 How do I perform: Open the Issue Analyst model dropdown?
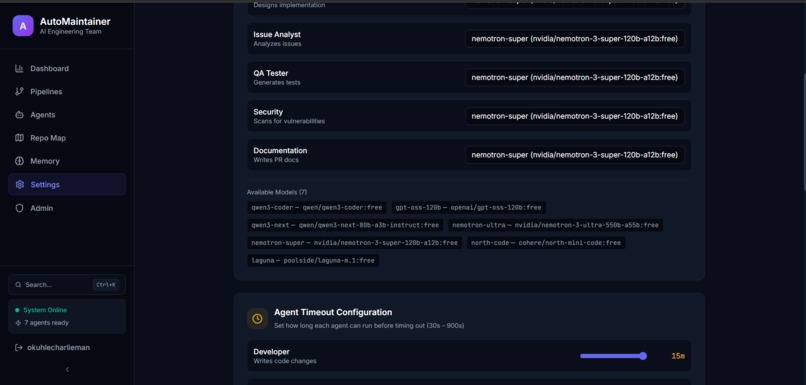tap(575, 39)
